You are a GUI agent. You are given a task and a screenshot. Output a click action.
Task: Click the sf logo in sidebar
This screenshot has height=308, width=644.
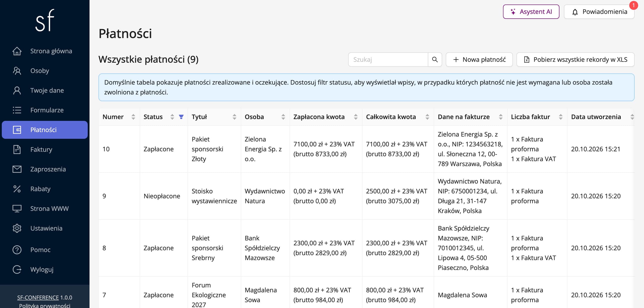click(x=45, y=20)
